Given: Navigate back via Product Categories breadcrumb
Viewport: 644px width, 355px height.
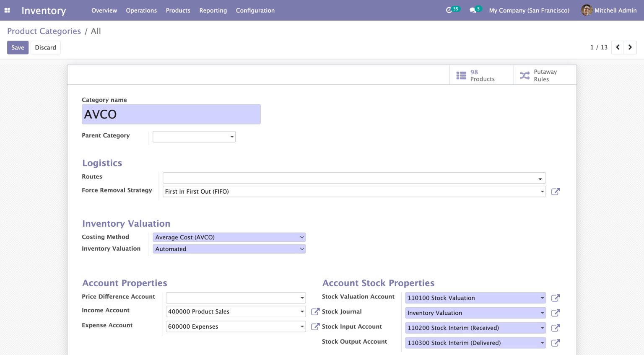Looking at the screenshot, I should [44, 31].
